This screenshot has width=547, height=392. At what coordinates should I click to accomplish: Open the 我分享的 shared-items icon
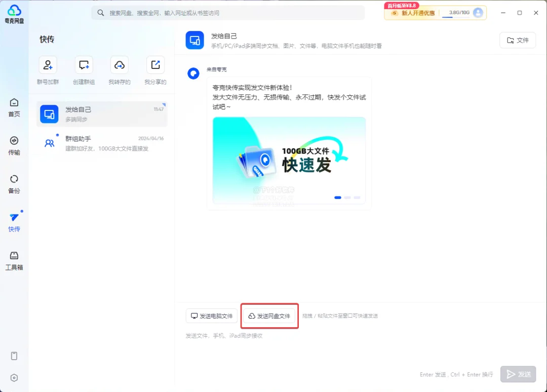click(155, 65)
